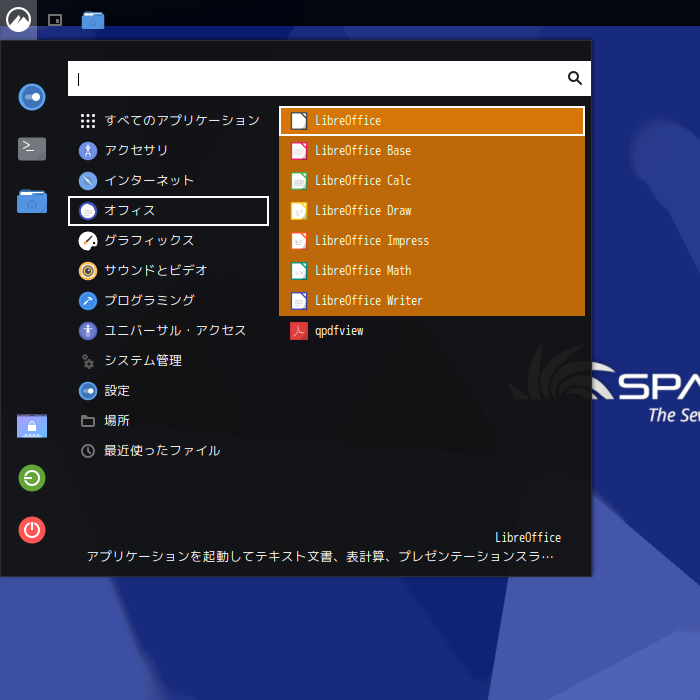700x700 pixels.
Task: Click the blank document LibreOffice icon
Action: (x=299, y=121)
